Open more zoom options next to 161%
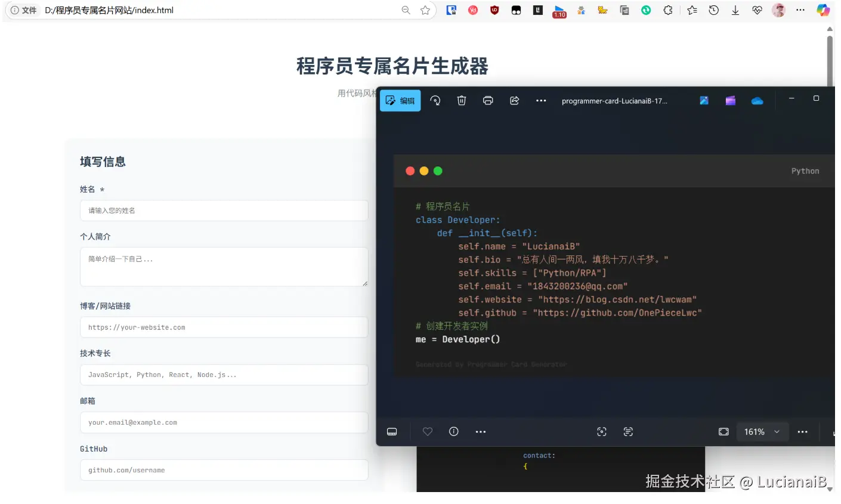 803,432
